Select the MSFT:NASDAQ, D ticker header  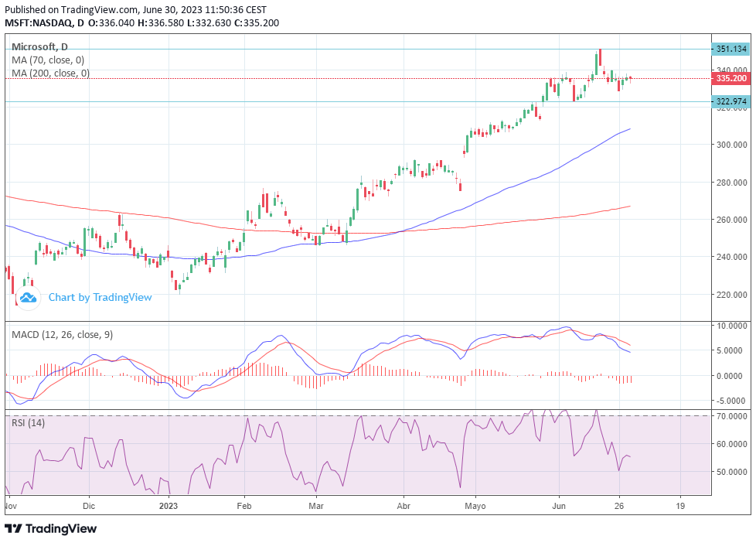(44, 22)
